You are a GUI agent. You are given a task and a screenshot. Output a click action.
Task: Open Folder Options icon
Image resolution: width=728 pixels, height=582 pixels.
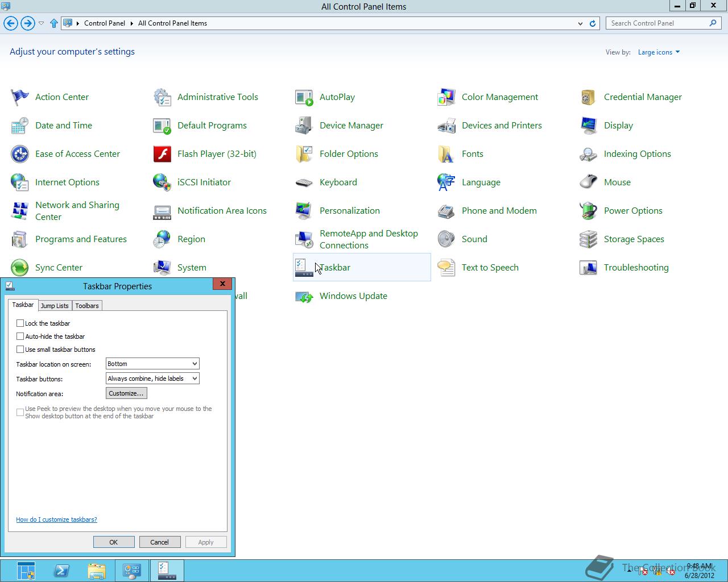point(304,154)
